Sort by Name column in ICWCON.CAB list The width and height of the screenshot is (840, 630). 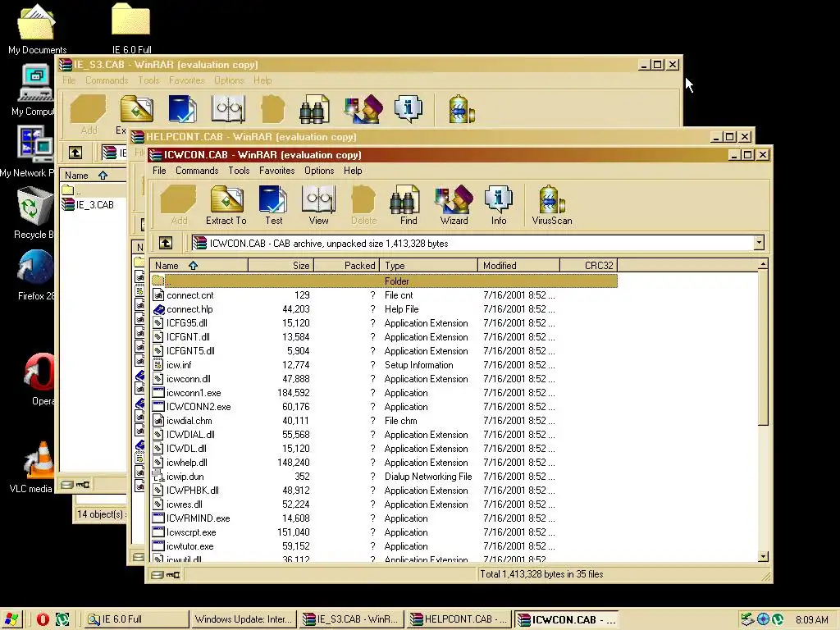click(199, 265)
